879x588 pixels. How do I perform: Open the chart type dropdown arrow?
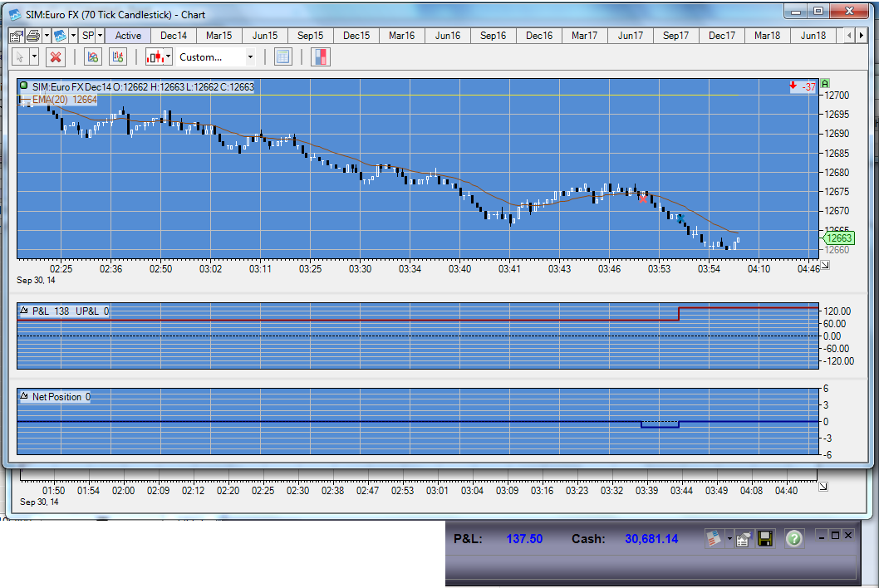[x=168, y=57]
